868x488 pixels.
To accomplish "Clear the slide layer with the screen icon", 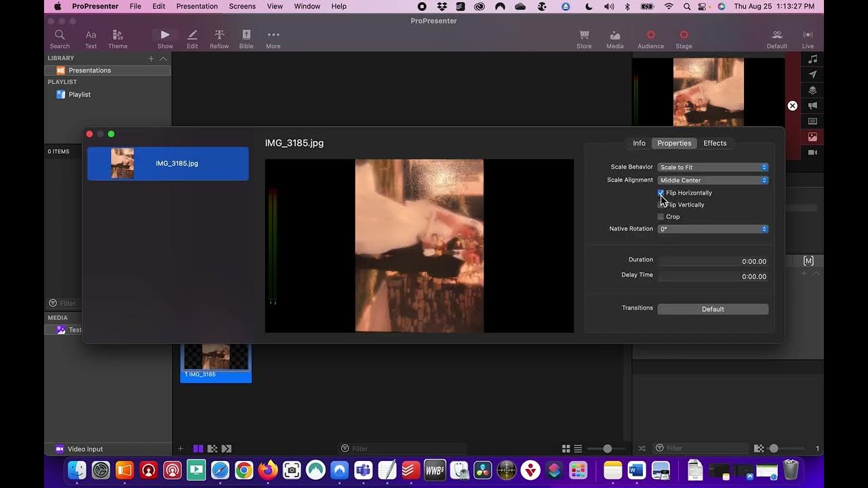I will coord(813,121).
